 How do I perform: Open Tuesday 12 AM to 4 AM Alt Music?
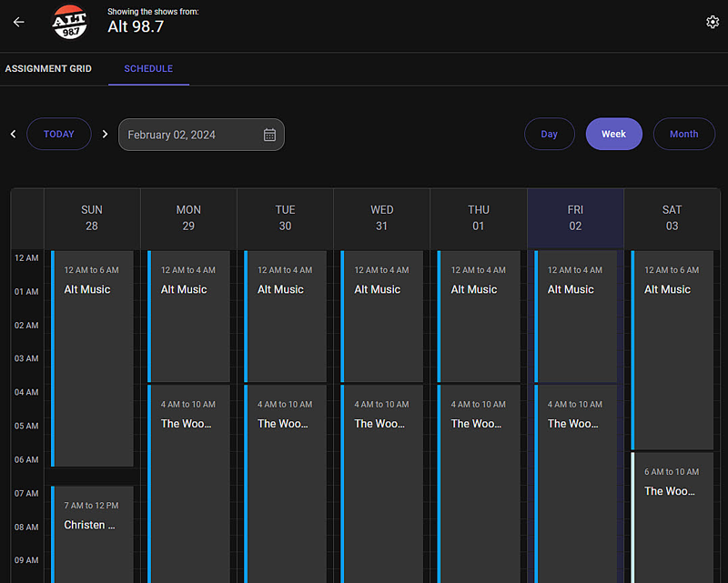(285, 317)
